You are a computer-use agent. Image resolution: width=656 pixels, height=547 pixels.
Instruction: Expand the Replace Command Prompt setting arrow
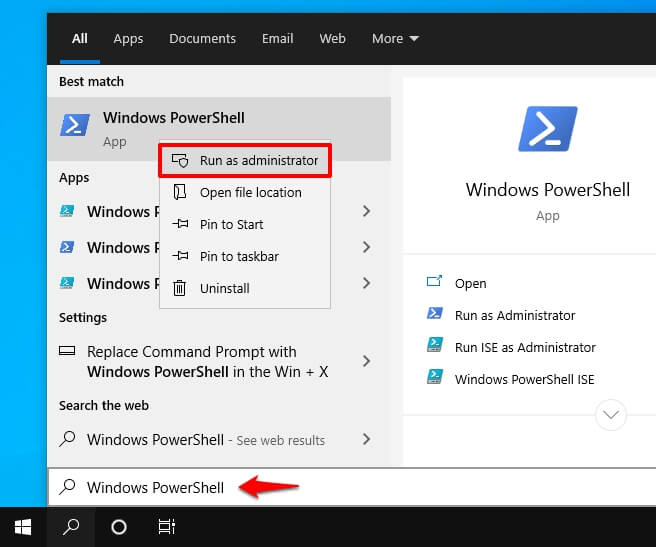(366, 361)
